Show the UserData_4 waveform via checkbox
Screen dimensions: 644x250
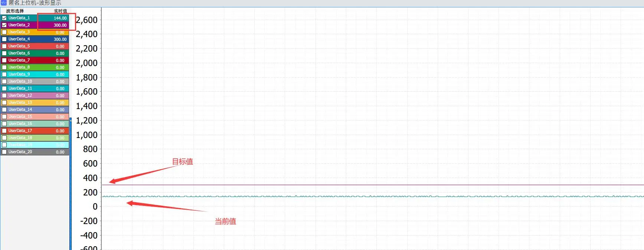point(4,39)
